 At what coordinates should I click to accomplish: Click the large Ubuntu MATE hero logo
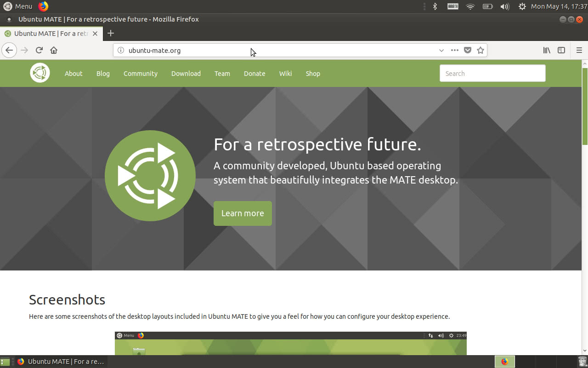[x=150, y=176]
